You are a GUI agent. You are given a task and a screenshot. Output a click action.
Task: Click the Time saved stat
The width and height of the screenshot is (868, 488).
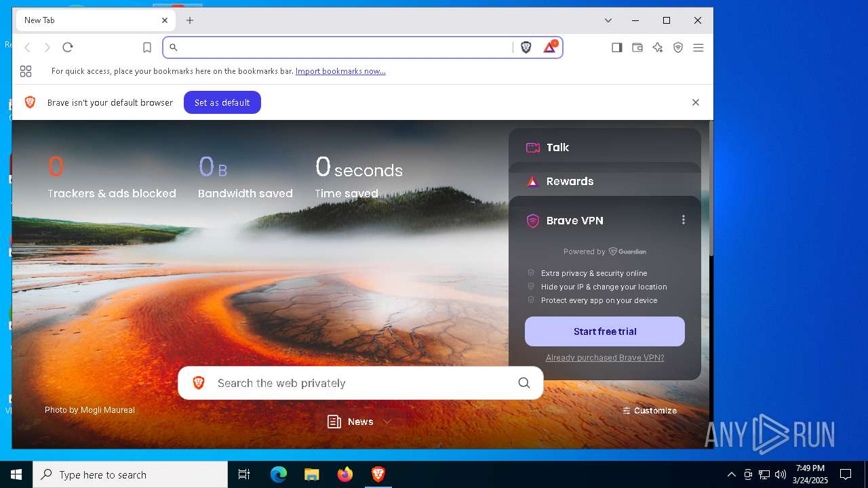(x=359, y=177)
